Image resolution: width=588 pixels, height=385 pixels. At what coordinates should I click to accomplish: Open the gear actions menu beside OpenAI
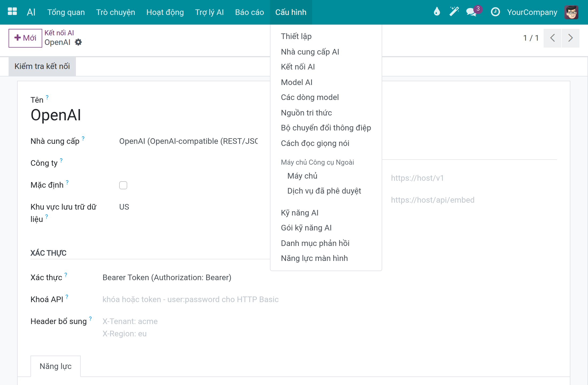click(78, 42)
